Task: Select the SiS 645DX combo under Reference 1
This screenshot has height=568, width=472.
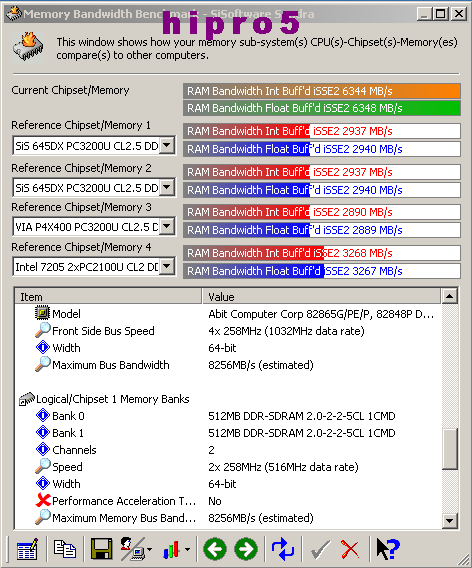Action: coord(94,146)
